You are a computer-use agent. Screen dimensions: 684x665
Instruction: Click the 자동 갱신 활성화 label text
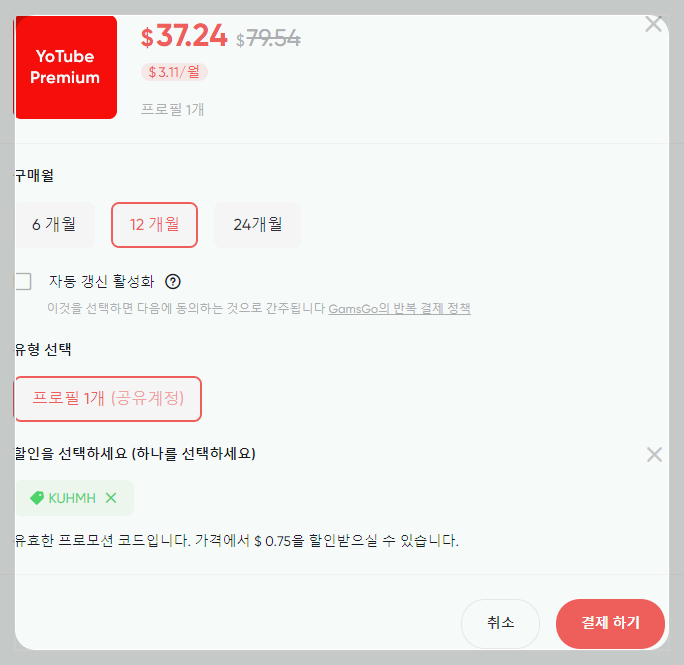pos(102,281)
